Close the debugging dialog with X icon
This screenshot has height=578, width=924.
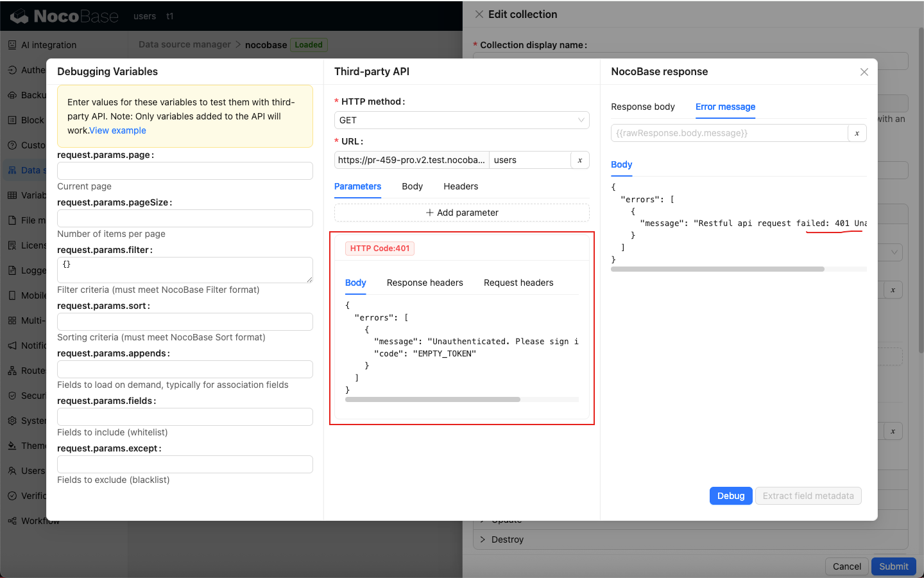(x=864, y=72)
